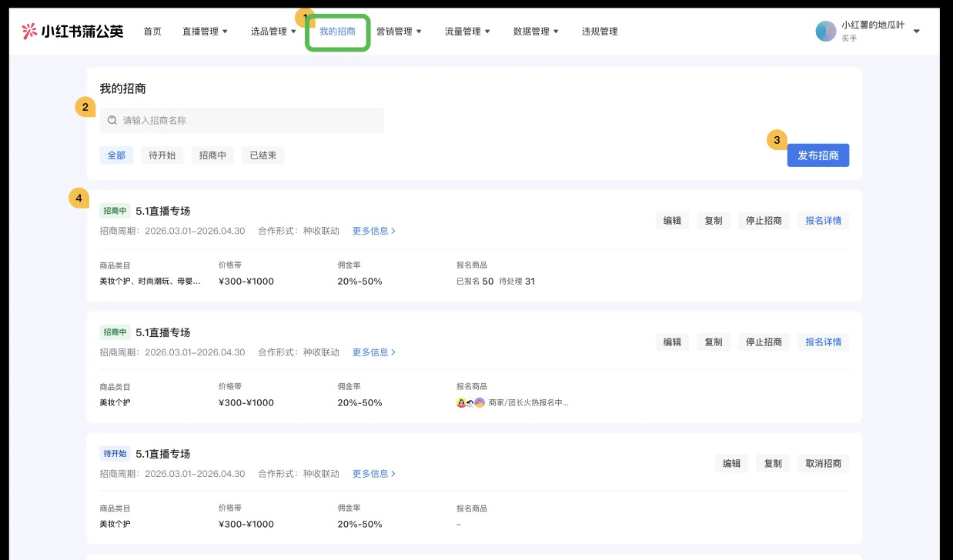Click 停止招商 on the first card
The image size is (953, 560).
pyautogui.click(x=764, y=221)
